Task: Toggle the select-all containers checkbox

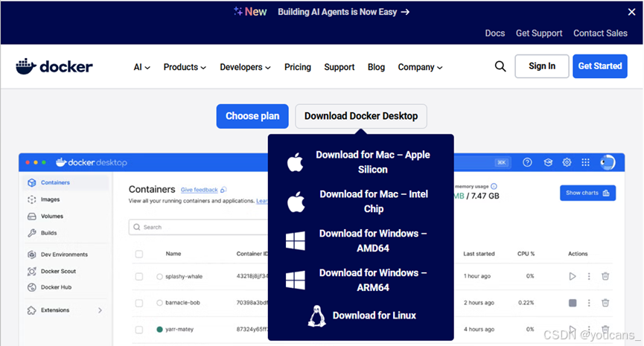Action: pyautogui.click(x=139, y=254)
